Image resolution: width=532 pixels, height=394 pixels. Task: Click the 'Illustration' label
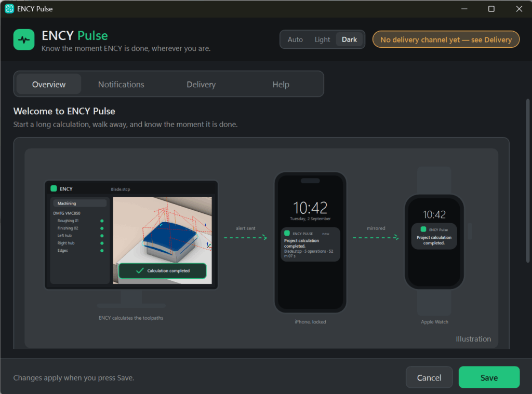point(473,339)
